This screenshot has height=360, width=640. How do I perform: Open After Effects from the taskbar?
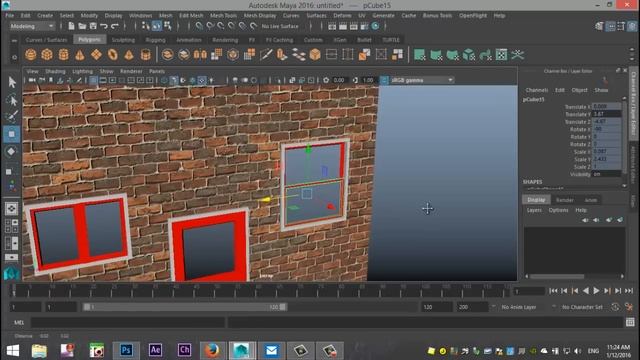(x=155, y=350)
